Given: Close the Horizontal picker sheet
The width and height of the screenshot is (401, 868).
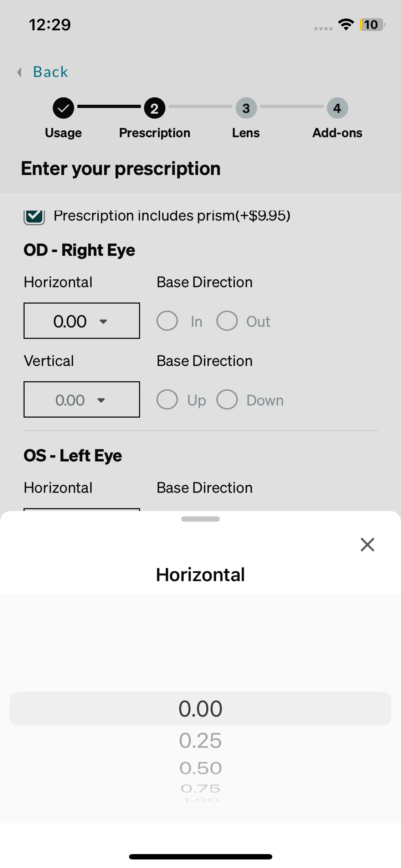Looking at the screenshot, I should tap(367, 544).
